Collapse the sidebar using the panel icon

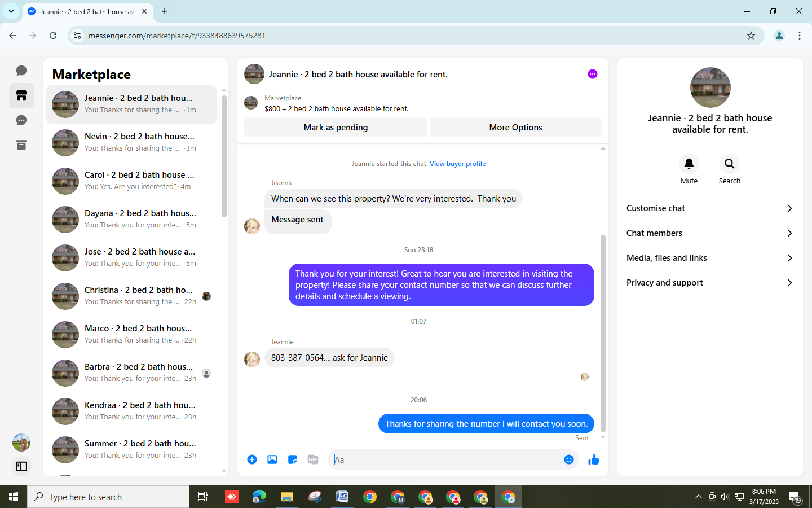click(x=21, y=466)
